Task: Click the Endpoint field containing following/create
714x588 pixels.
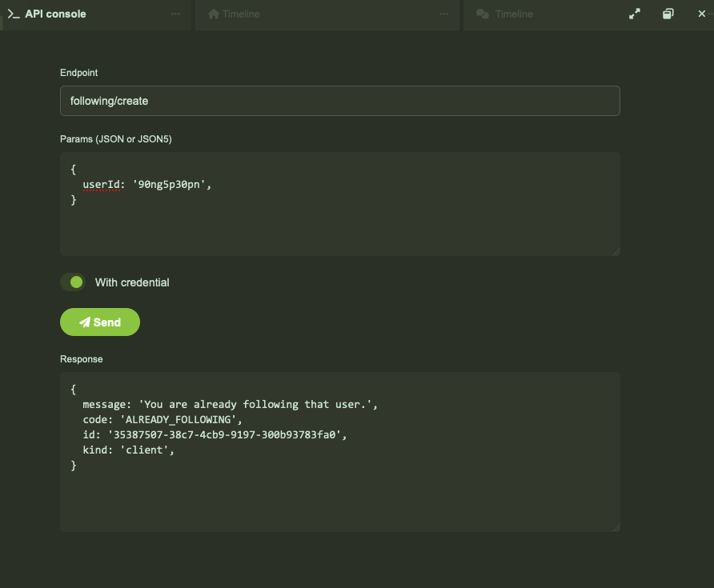Action: coord(339,101)
